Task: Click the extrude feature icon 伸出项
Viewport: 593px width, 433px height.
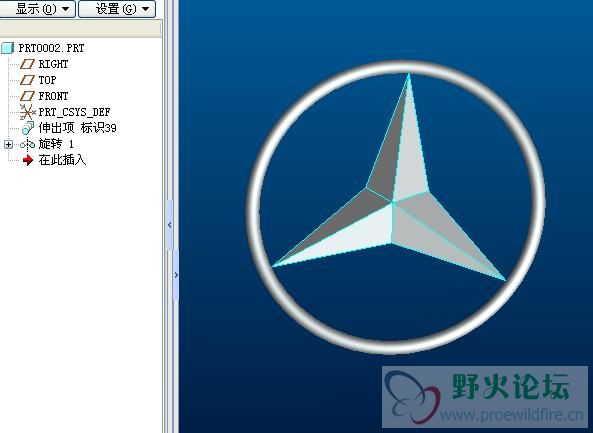Action: (28, 128)
